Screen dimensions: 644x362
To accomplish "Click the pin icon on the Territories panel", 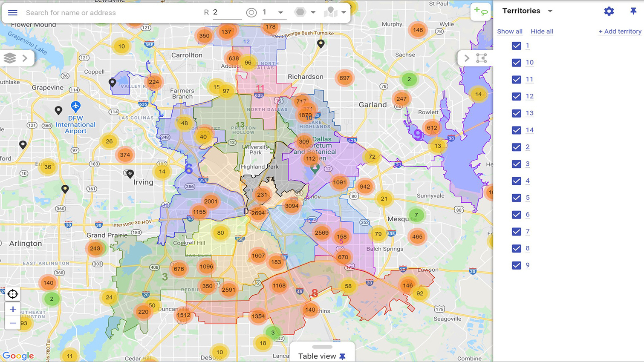I will pos(634,11).
